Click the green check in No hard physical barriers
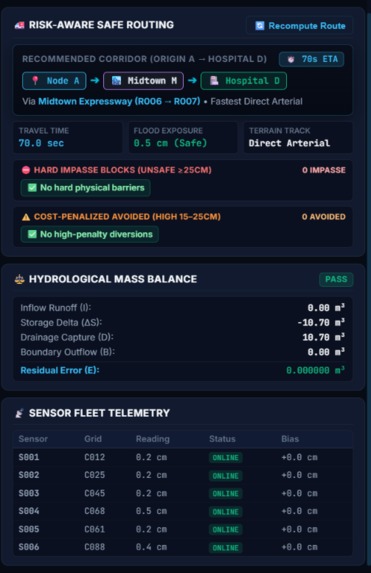 point(32,188)
